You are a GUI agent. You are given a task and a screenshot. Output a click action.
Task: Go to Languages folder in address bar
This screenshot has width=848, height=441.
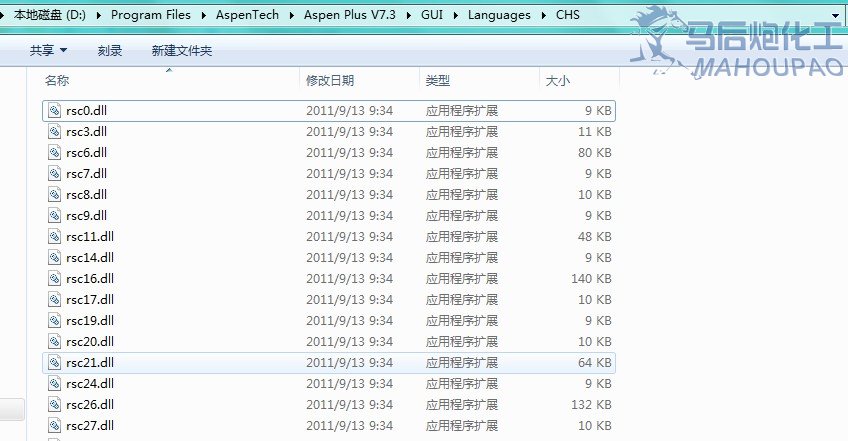point(499,15)
